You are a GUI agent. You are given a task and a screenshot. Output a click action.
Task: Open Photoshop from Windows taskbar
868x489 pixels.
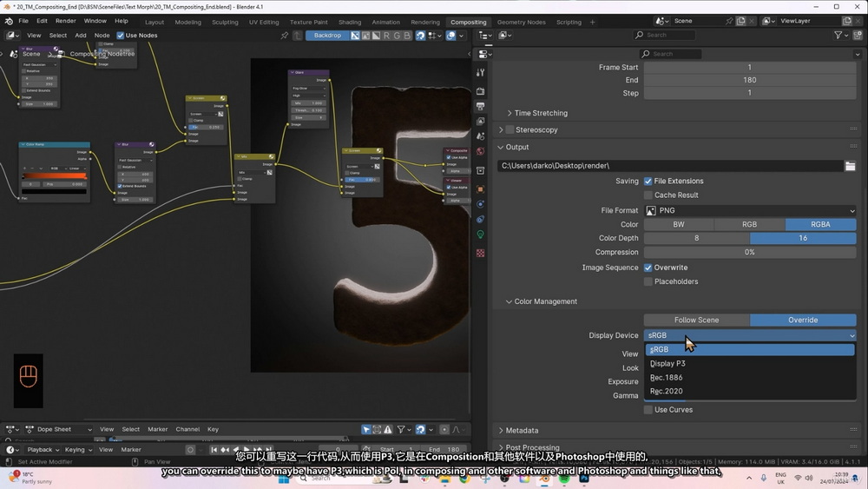pos(584,479)
